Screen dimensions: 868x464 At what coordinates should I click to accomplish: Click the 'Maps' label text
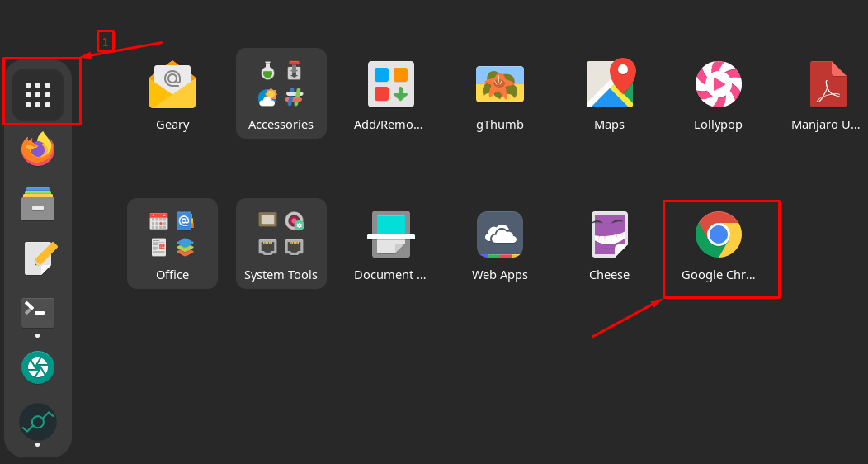point(609,125)
